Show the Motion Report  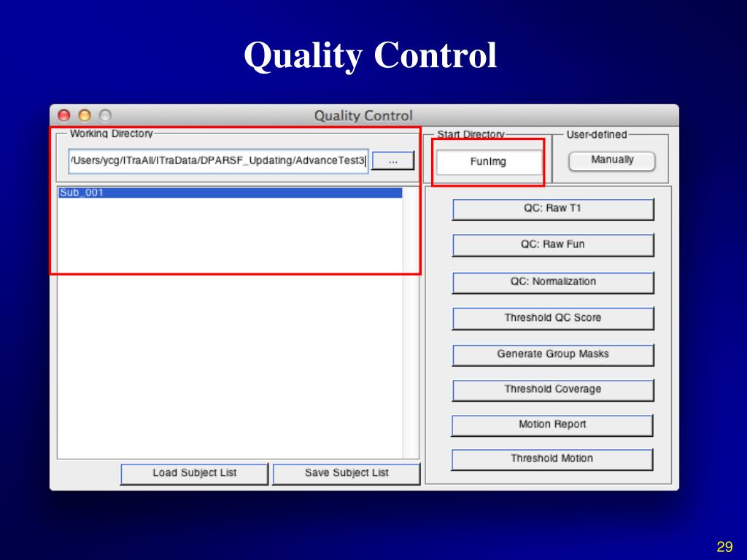pos(552,425)
